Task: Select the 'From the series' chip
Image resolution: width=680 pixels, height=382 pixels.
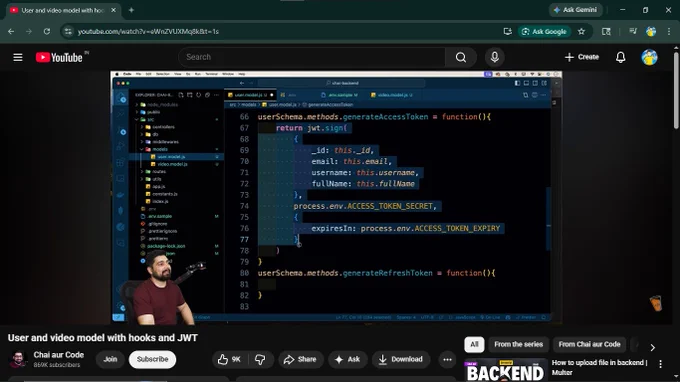Action: click(x=518, y=344)
